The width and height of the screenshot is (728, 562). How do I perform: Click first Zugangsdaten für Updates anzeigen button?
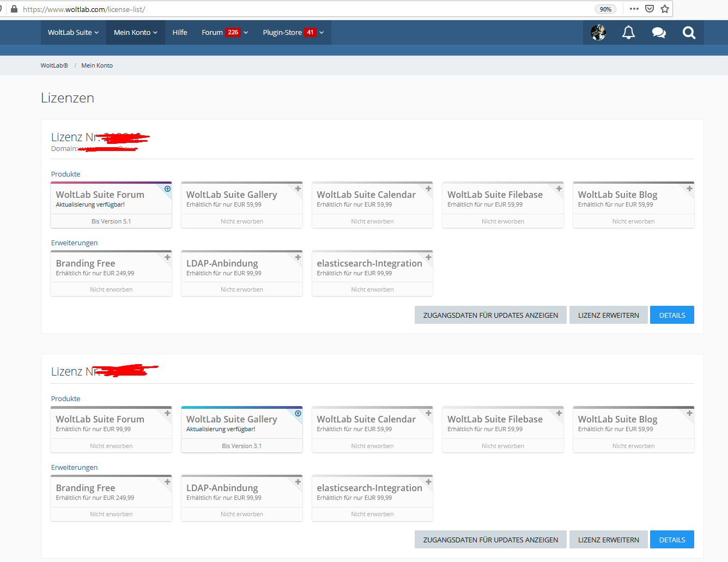tap(490, 315)
